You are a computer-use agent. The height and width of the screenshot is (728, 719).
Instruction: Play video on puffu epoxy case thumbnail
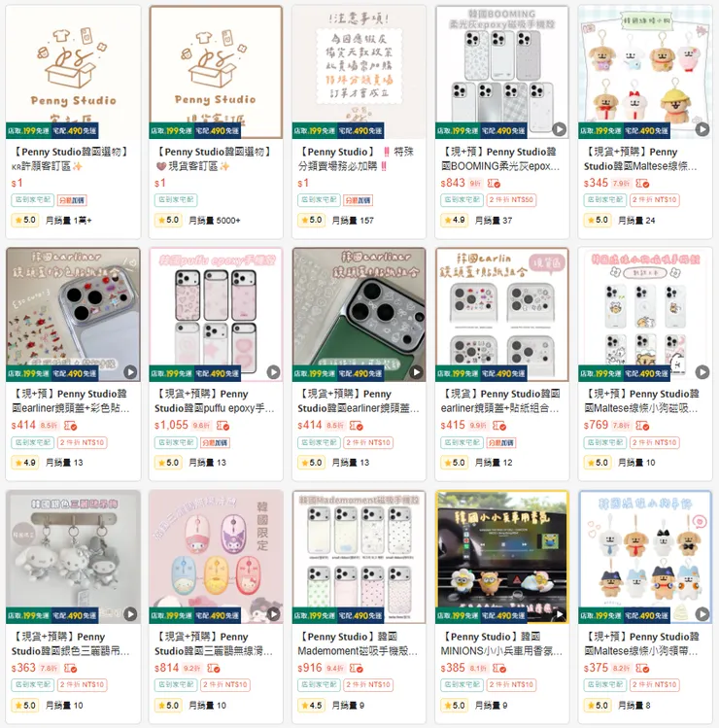pos(273,372)
